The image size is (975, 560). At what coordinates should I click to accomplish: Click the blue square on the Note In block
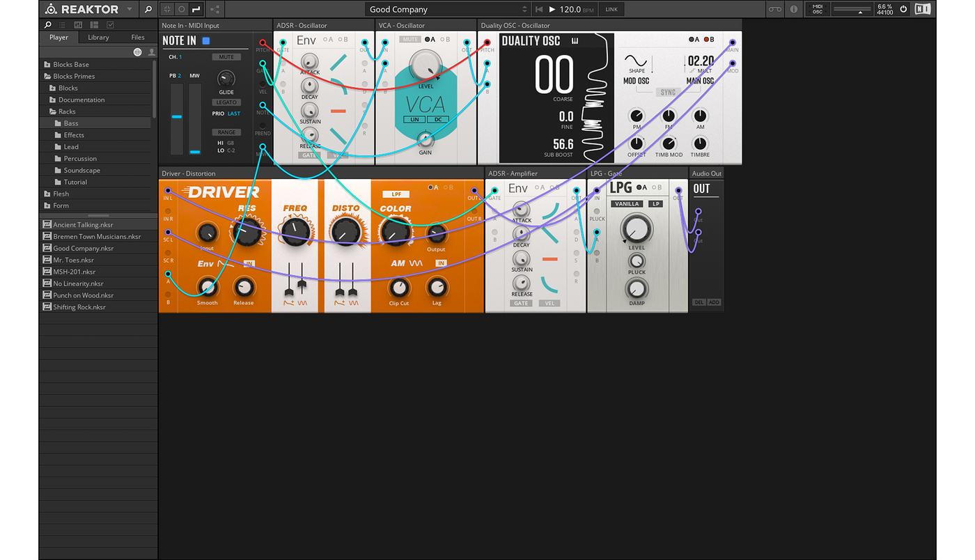[x=206, y=41]
